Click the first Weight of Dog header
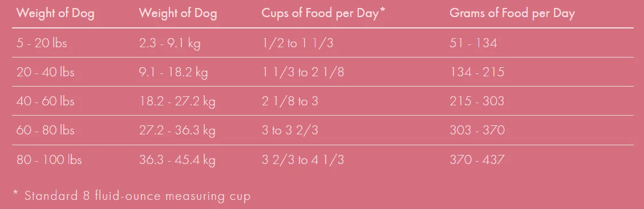The image size is (644, 209). coord(55,13)
